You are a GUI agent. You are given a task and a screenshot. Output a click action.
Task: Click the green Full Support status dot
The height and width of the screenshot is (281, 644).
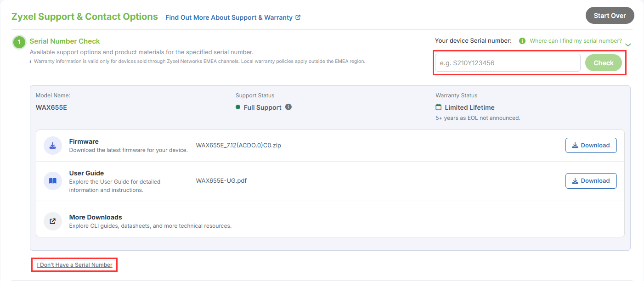238,107
